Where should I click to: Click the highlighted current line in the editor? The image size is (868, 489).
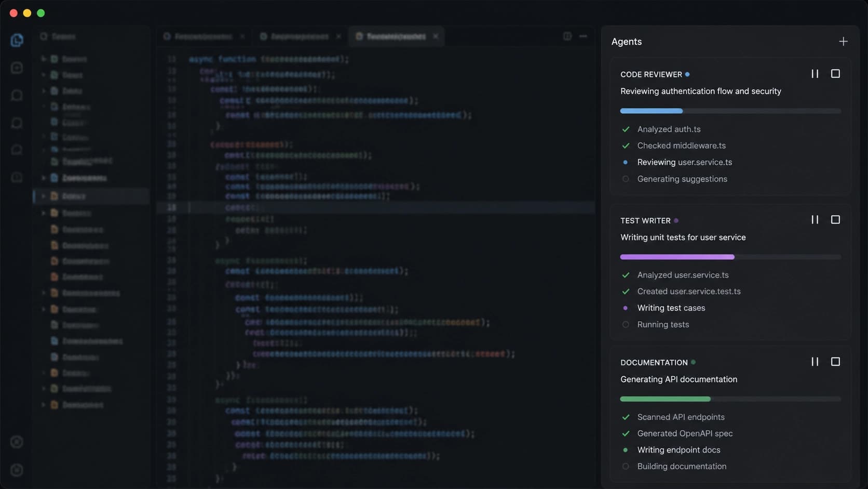(x=375, y=207)
